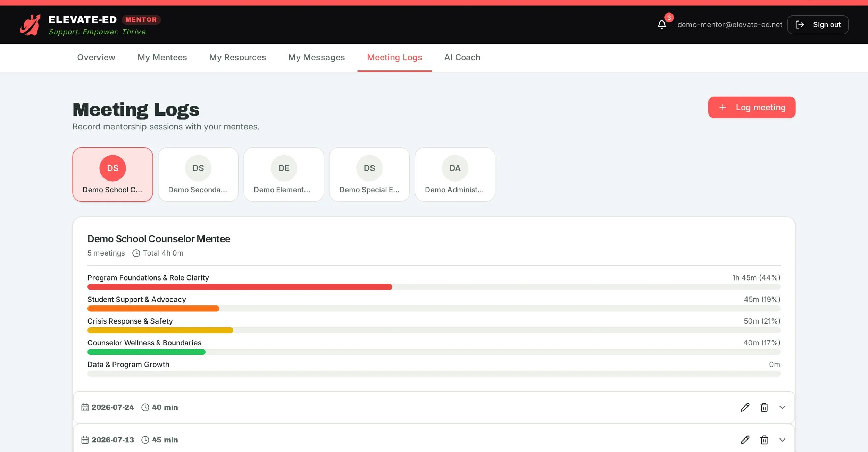
Task: Click the Log meeting button
Action: (x=752, y=107)
